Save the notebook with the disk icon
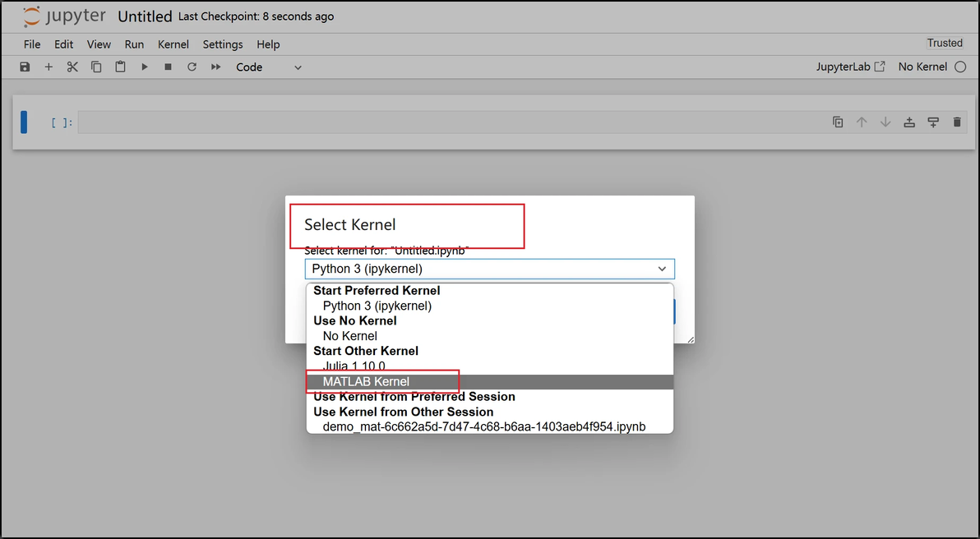 click(25, 67)
